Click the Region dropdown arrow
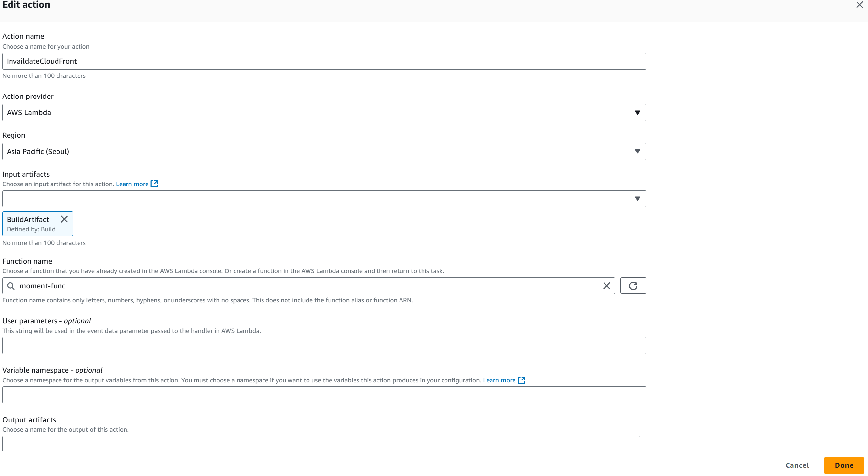The width and height of the screenshot is (868, 476). 637,151
